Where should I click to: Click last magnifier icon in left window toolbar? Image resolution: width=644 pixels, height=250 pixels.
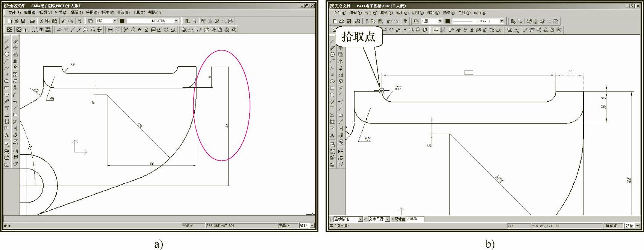click(x=233, y=30)
